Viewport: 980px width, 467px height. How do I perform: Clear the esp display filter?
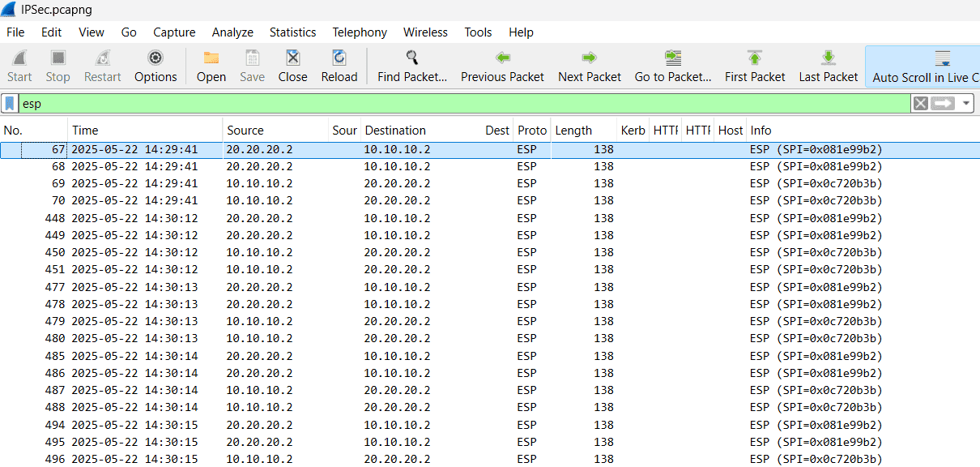(x=920, y=104)
